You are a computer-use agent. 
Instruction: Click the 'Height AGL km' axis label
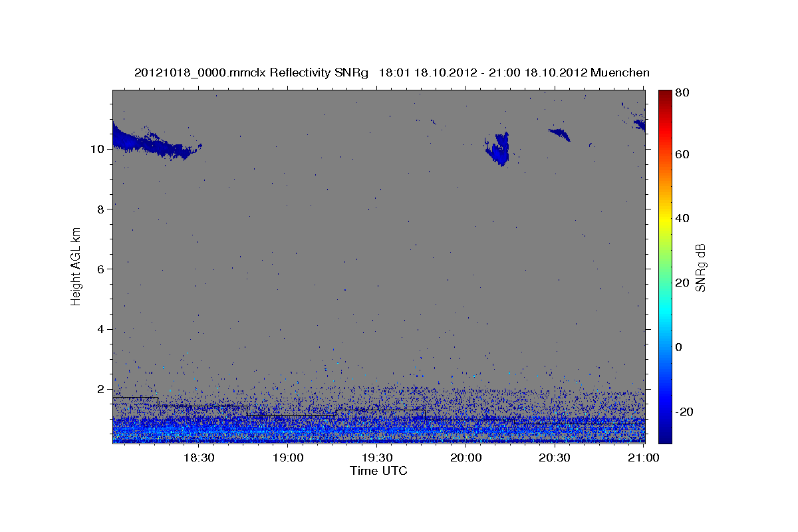click(76, 265)
